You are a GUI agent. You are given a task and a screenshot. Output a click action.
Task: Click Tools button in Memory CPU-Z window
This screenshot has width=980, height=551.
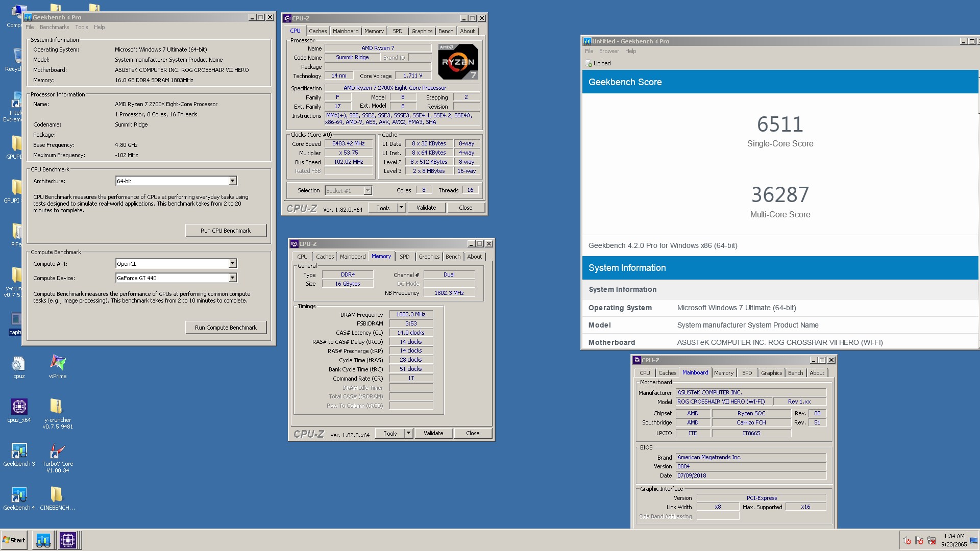coord(390,433)
